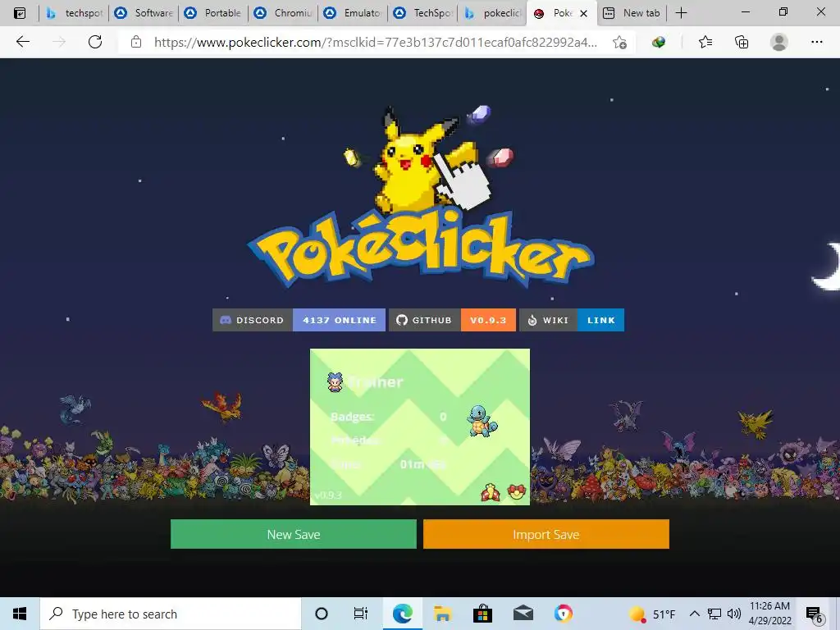The height and width of the screenshot is (630, 840).
Task: Open the Collections panel
Action: (x=742, y=42)
